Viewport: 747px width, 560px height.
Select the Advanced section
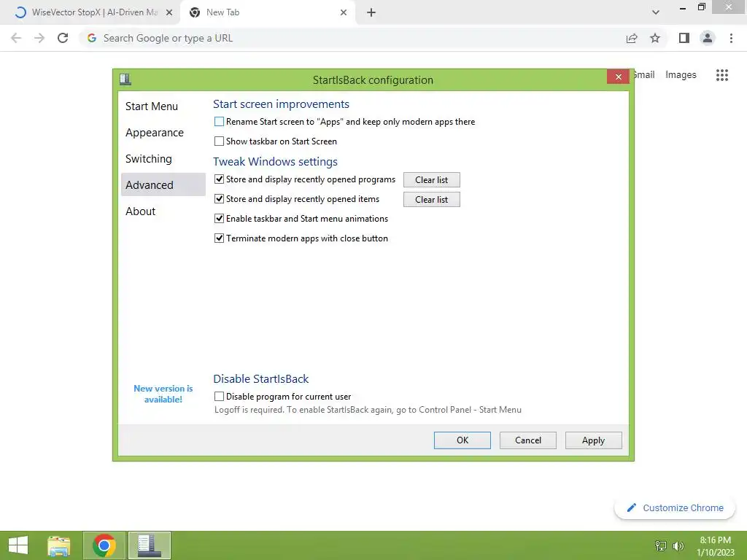pos(163,184)
